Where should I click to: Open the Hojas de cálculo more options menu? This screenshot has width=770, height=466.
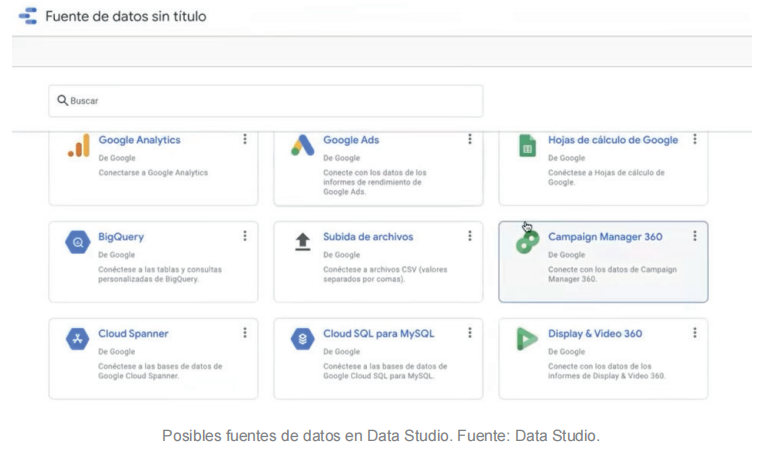pyautogui.click(x=694, y=139)
